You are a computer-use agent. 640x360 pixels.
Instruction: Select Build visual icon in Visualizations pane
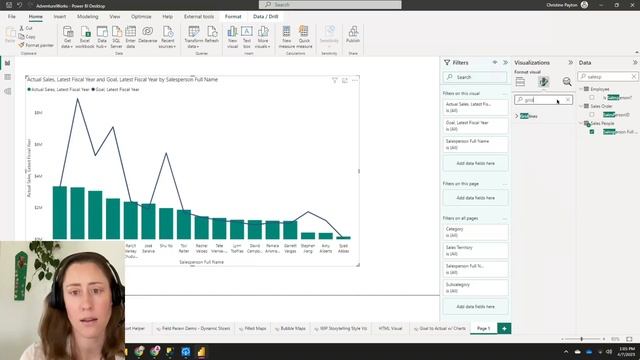520,82
